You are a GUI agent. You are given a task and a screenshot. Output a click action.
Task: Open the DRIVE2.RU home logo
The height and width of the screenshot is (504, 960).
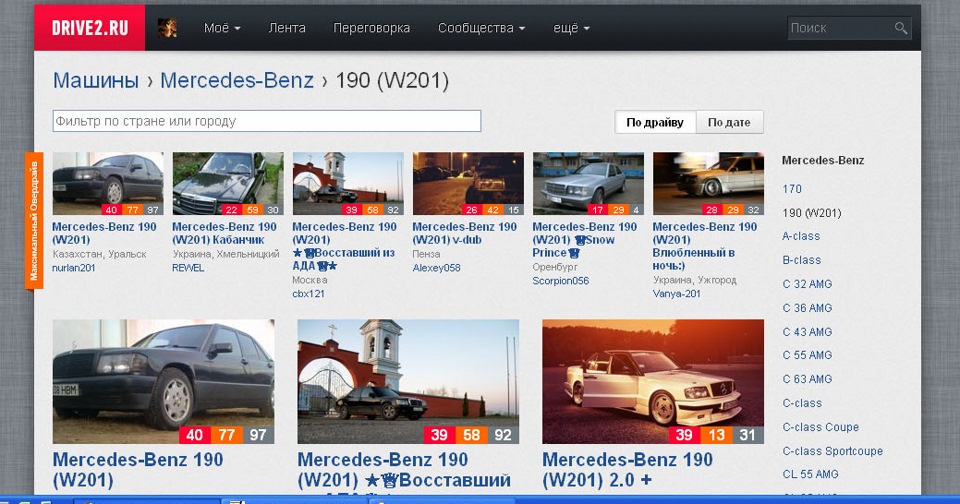(x=89, y=28)
